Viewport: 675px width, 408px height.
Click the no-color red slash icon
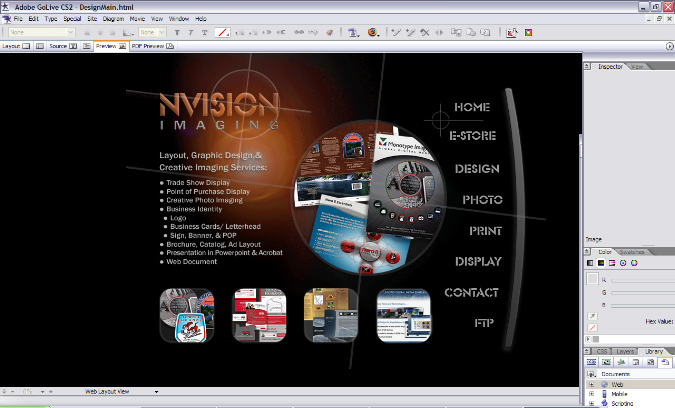[x=592, y=328]
